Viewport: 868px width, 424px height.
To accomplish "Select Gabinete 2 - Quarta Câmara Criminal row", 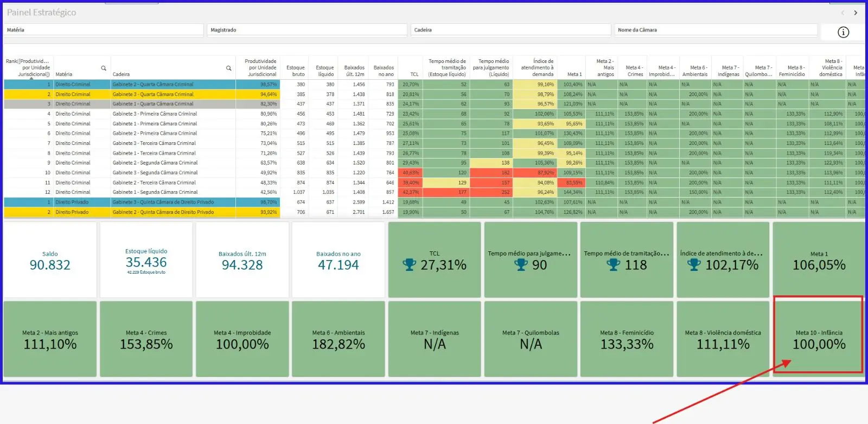I will [153, 85].
